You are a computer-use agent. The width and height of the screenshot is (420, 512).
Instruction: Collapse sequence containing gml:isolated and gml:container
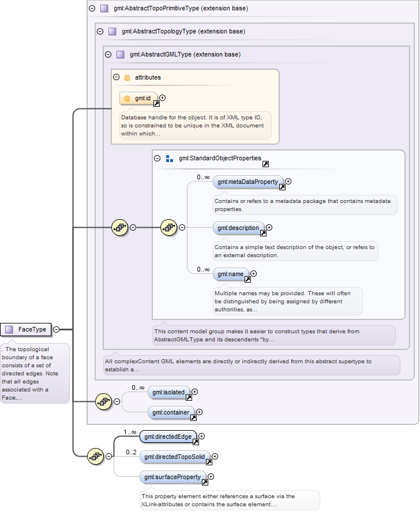click(x=117, y=402)
